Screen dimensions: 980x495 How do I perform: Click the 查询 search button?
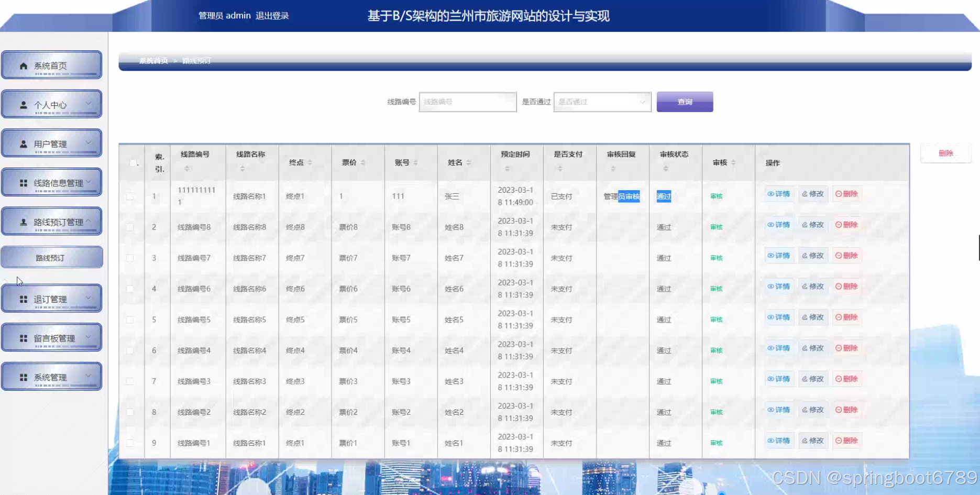click(x=685, y=102)
